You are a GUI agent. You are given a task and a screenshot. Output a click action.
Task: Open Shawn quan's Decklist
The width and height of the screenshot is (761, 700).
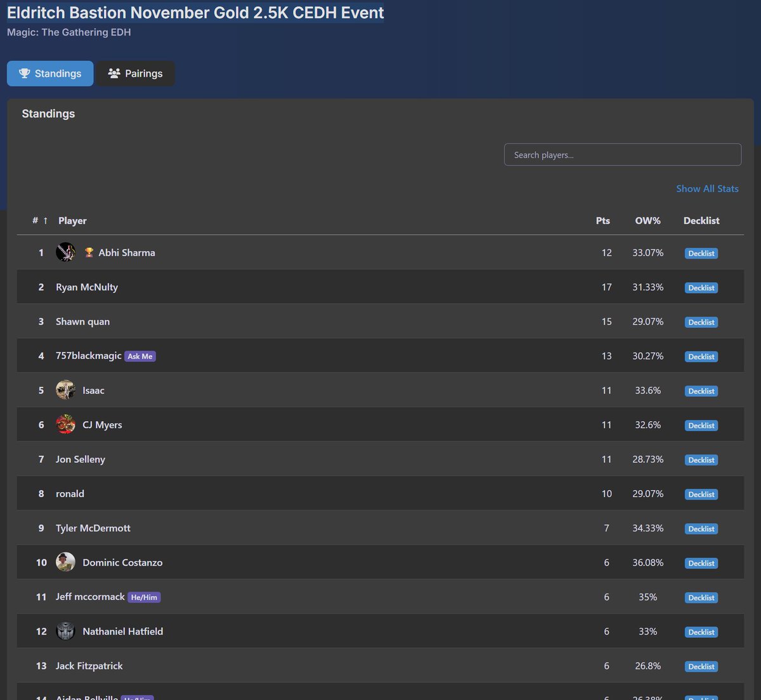701,322
